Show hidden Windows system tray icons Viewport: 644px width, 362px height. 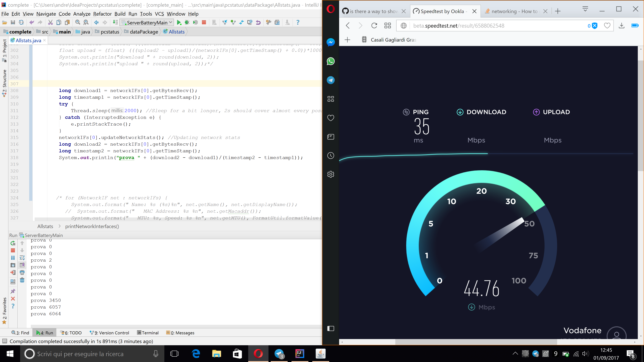click(515, 353)
